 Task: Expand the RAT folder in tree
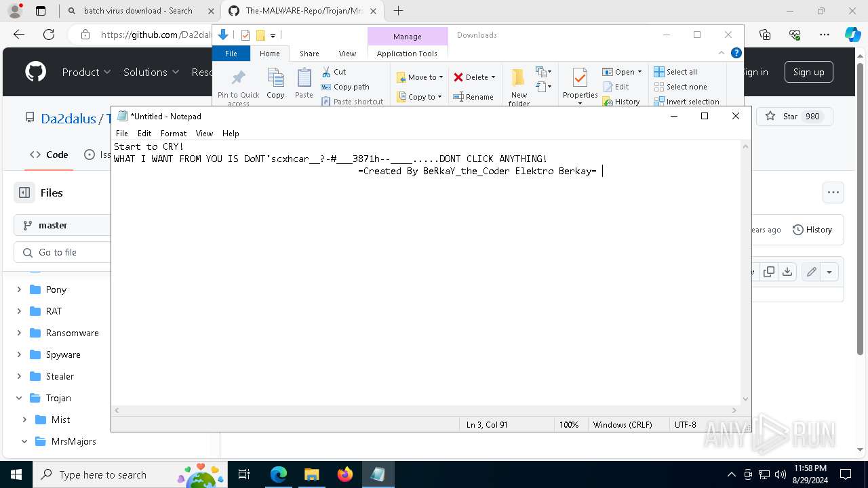pos(19,311)
